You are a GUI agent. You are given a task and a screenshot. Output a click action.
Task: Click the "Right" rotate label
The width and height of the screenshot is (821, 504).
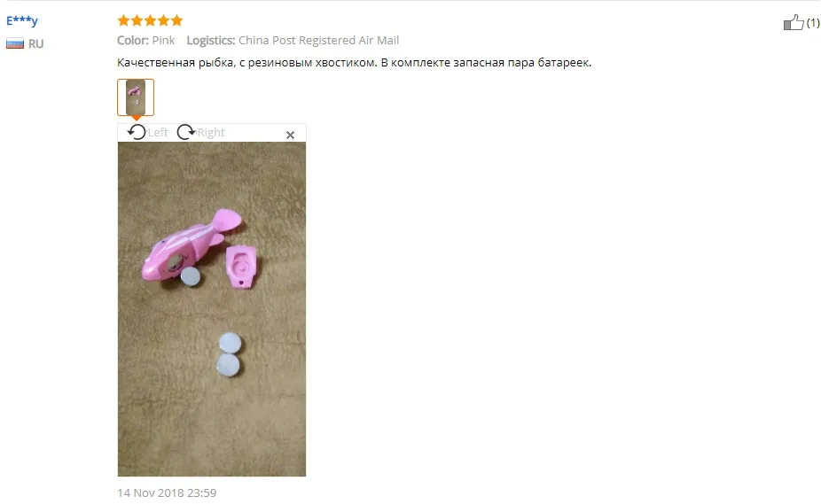coord(211,132)
